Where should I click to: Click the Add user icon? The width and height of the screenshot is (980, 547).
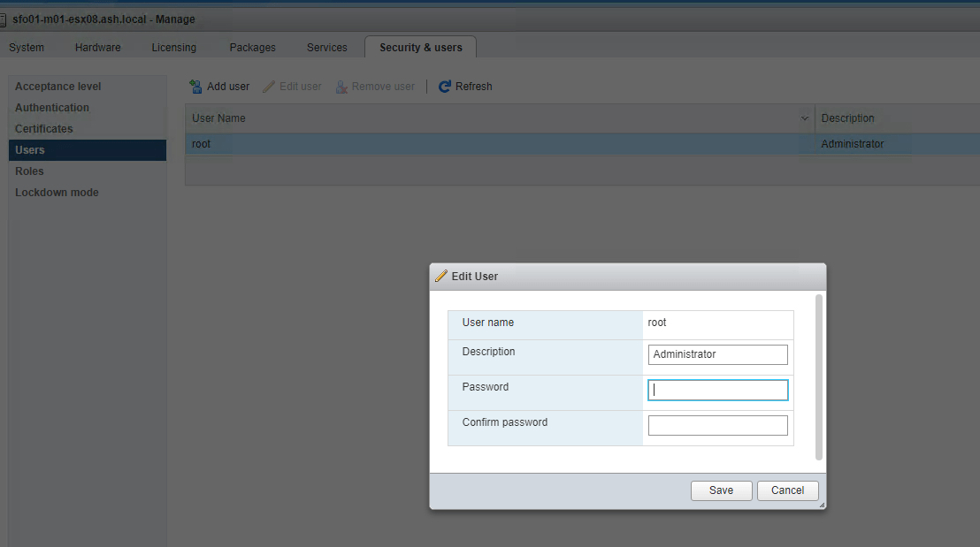(195, 86)
